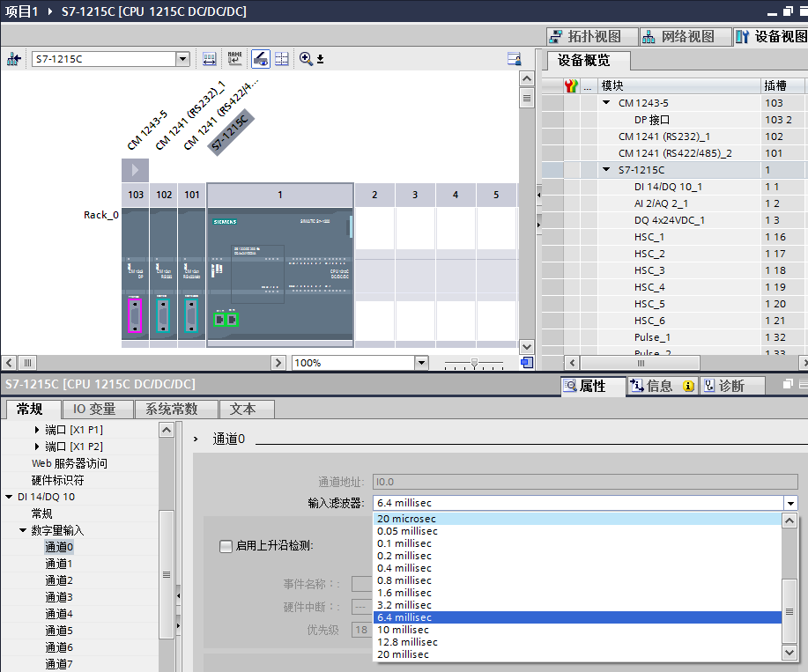
Task: Click the overview navigation icon at corner
Action: (527, 363)
